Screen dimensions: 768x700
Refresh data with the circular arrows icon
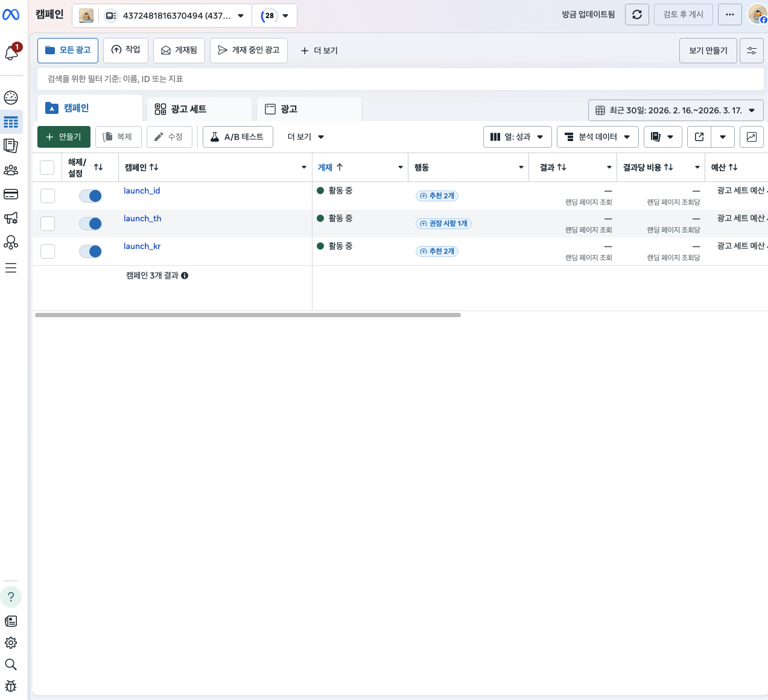(636, 14)
